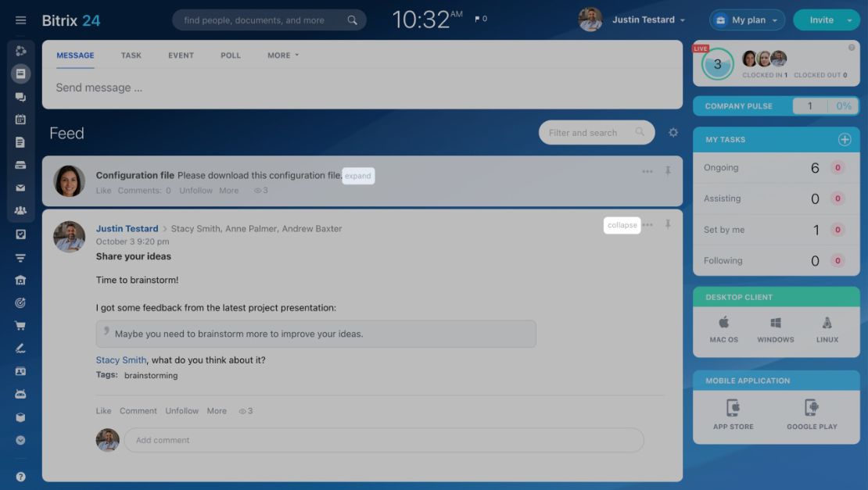Click Comment under Share your ideas post

click(138, 411)
